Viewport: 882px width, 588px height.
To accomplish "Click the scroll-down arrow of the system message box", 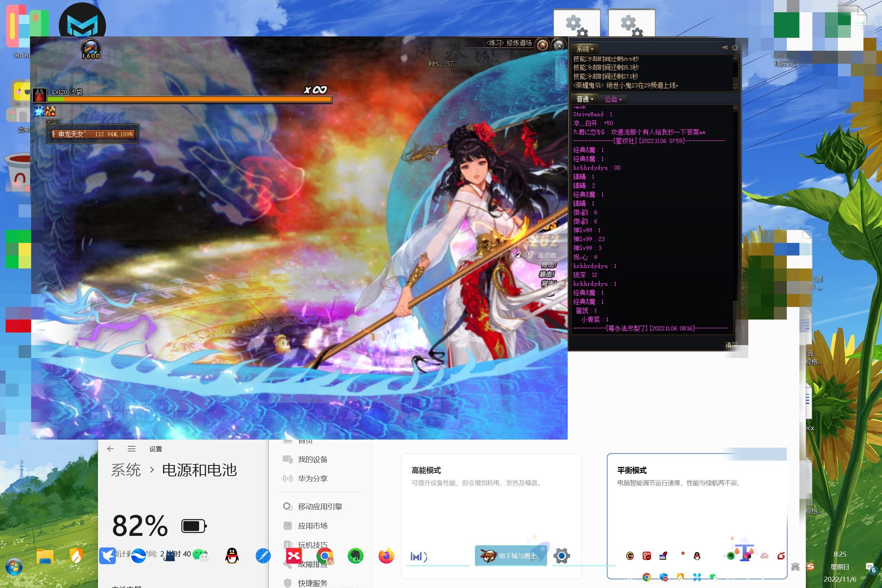I will pos(735,88).
